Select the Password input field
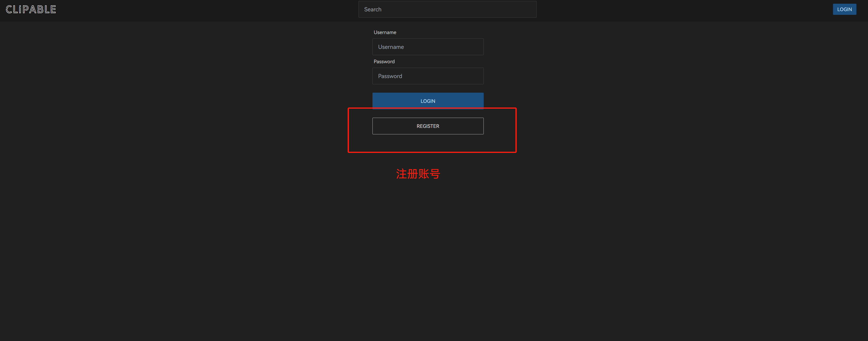 tap(428, 76)
